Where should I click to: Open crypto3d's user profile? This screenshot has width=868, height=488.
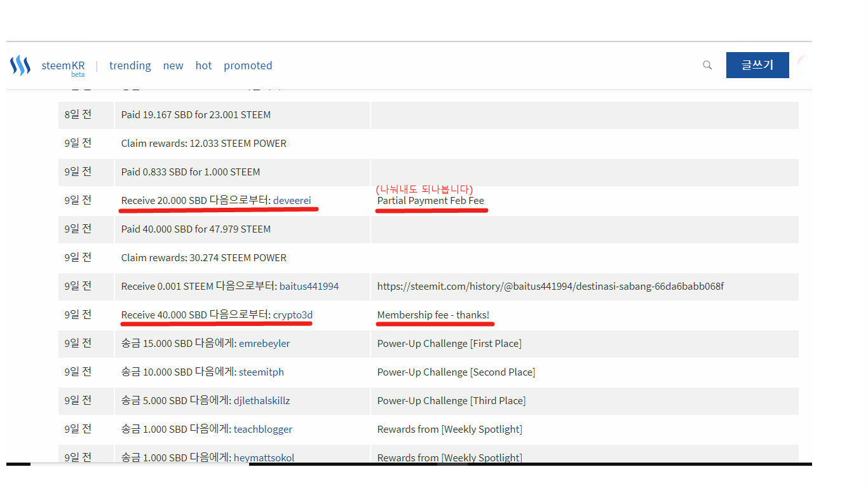(x=292, y=315)
